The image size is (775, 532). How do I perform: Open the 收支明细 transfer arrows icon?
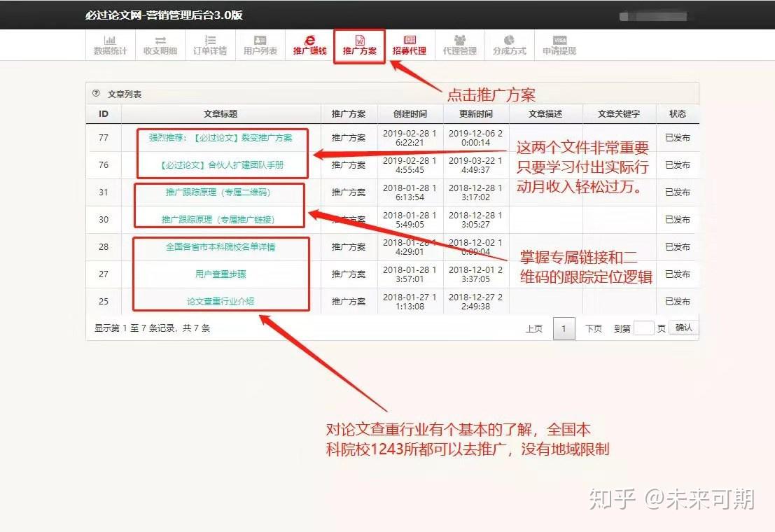pyautogui.click(x=160, y=40)
